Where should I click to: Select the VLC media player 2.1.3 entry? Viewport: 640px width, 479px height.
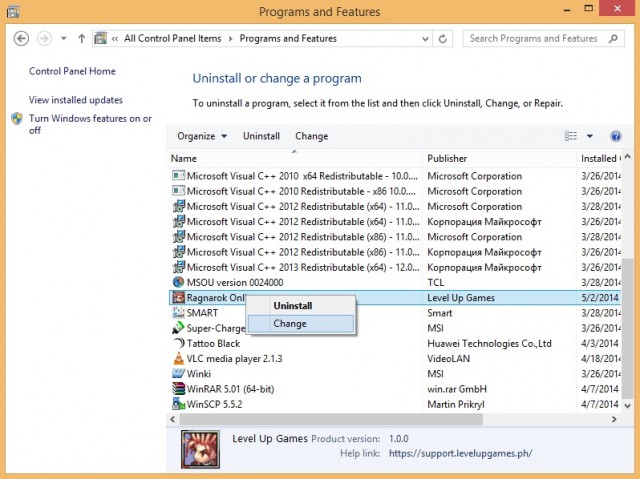click(x=394, y=359)
